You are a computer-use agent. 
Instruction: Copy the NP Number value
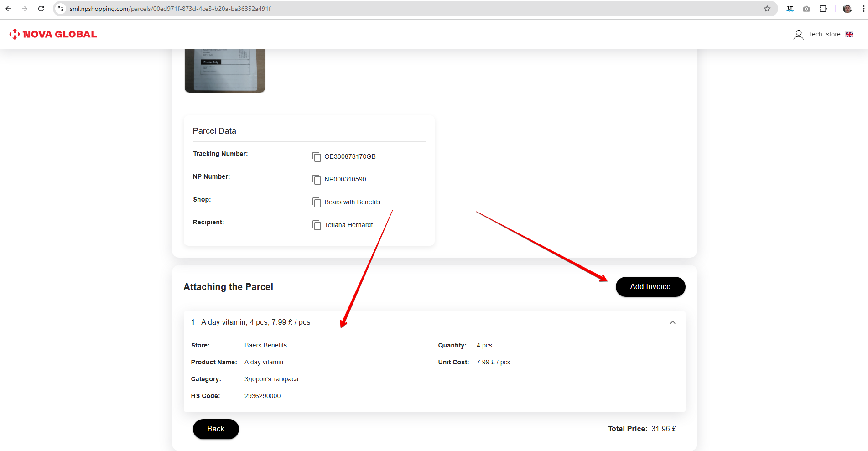tap(317, 180)
